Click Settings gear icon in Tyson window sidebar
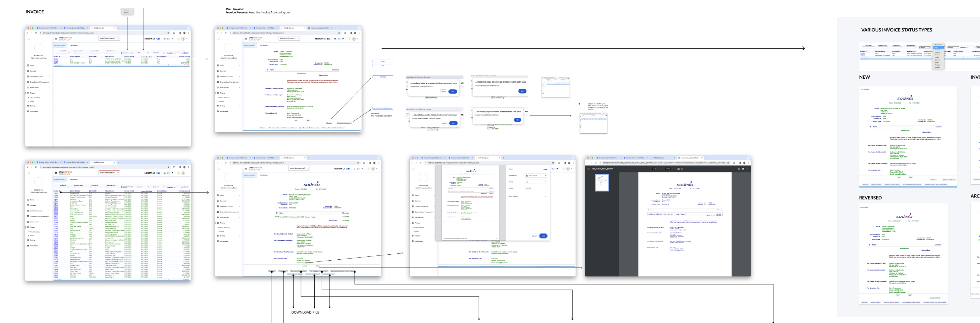The height and width of the screenshot is (323, 980). [x=218, y=106]
